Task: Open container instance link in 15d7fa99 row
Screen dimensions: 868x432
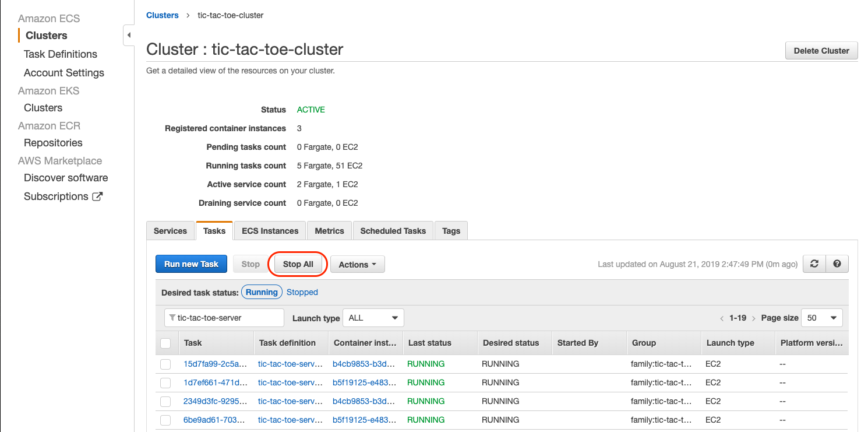Action: click(365, 364)
